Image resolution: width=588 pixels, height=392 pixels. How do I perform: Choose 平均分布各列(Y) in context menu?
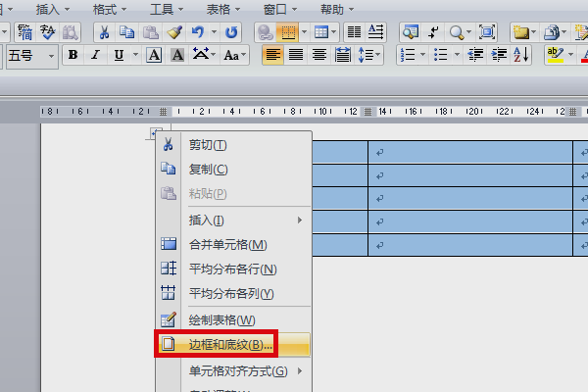233,294
